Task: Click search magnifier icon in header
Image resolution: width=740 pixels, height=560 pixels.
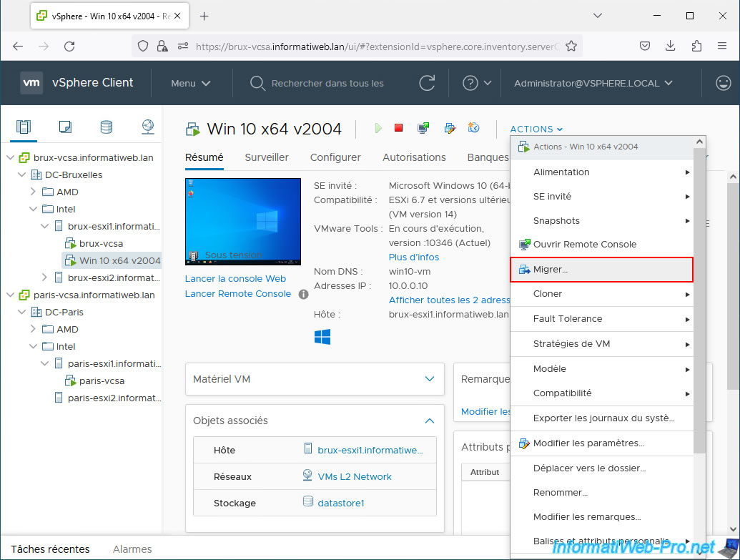Action: click(x=257, y=84)
